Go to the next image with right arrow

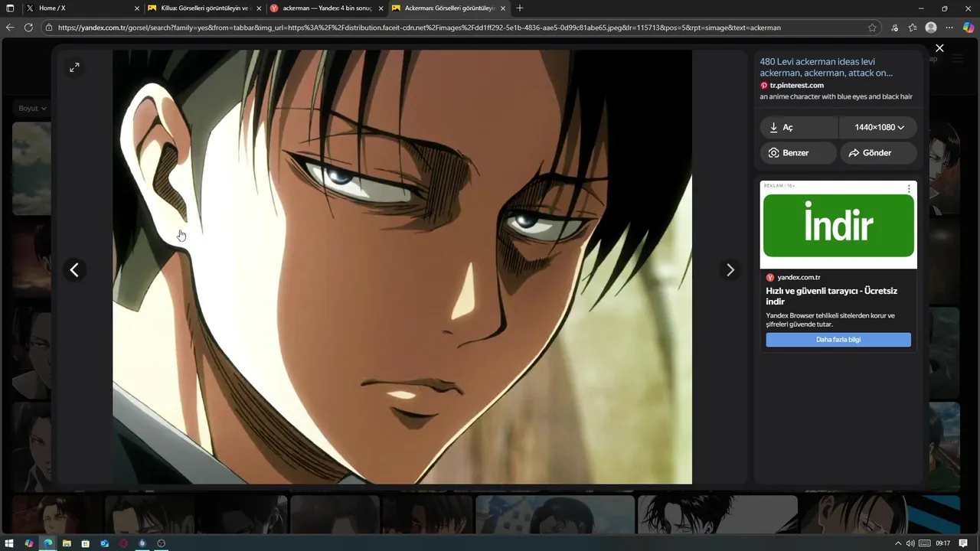coord(730,269)
